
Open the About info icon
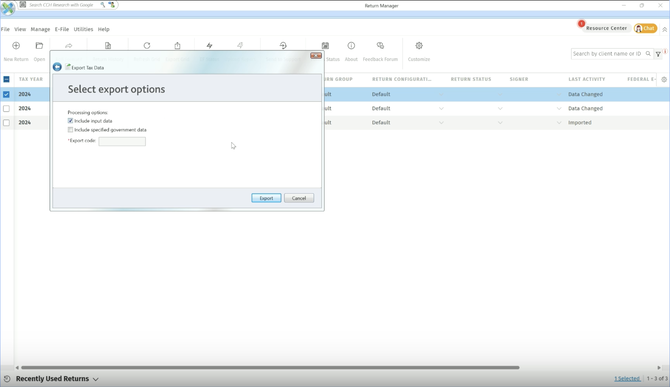pos(351,46)
